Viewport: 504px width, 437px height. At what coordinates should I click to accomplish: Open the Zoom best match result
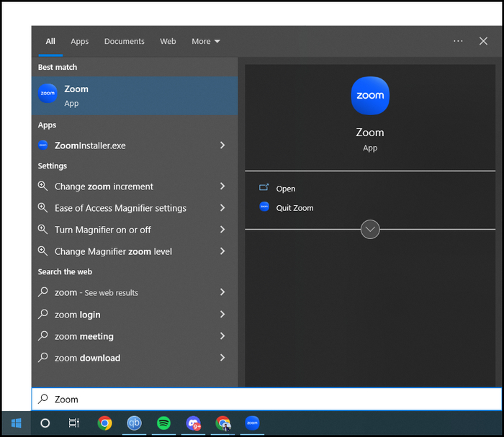point(135,96)
